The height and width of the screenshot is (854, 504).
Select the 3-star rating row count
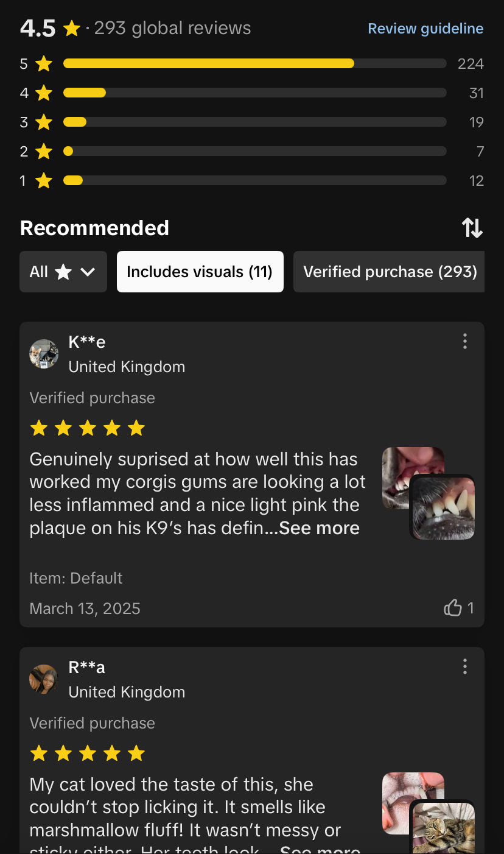477,122
